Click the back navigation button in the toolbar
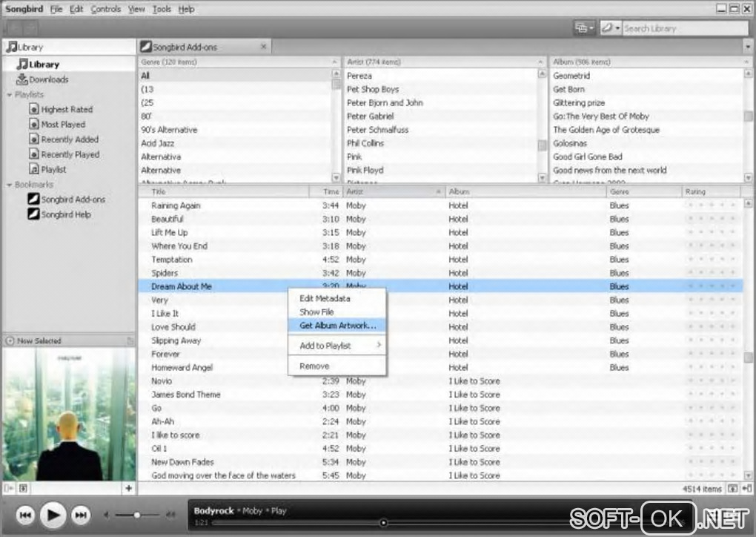Screen dimensions: 756x537 point(13,28)
